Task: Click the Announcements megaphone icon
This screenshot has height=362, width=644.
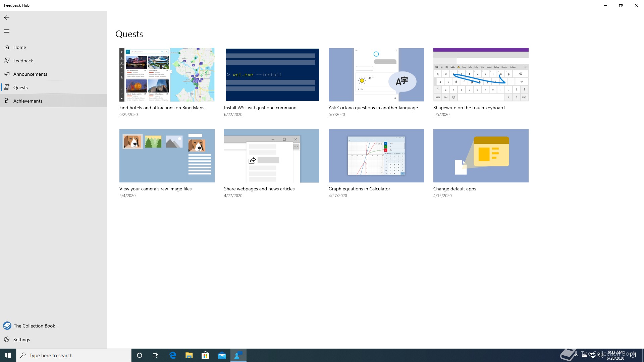Action: pyautogui.click(x=7, y=74)
